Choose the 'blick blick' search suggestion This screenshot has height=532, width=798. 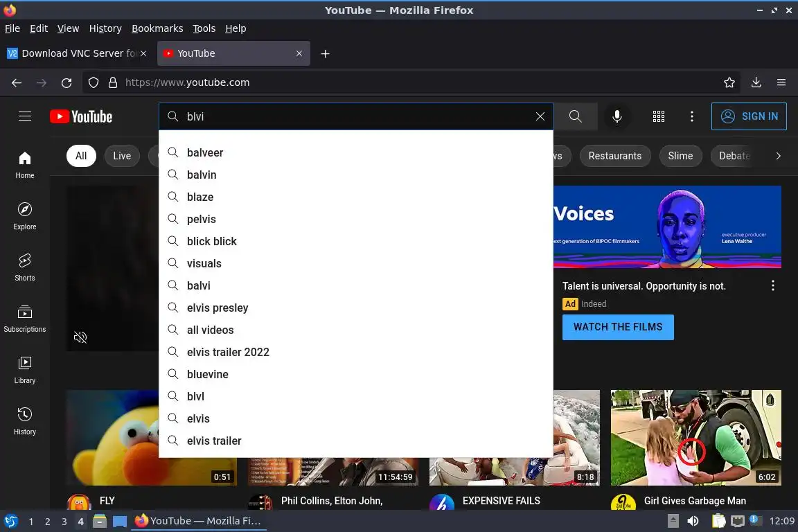coord(356,241)
